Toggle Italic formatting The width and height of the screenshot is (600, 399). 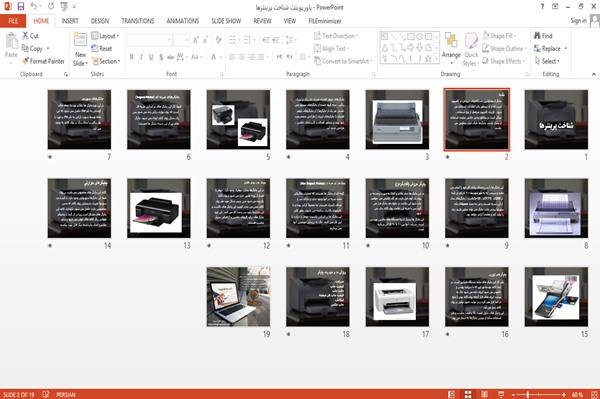[x=141, y=57]
